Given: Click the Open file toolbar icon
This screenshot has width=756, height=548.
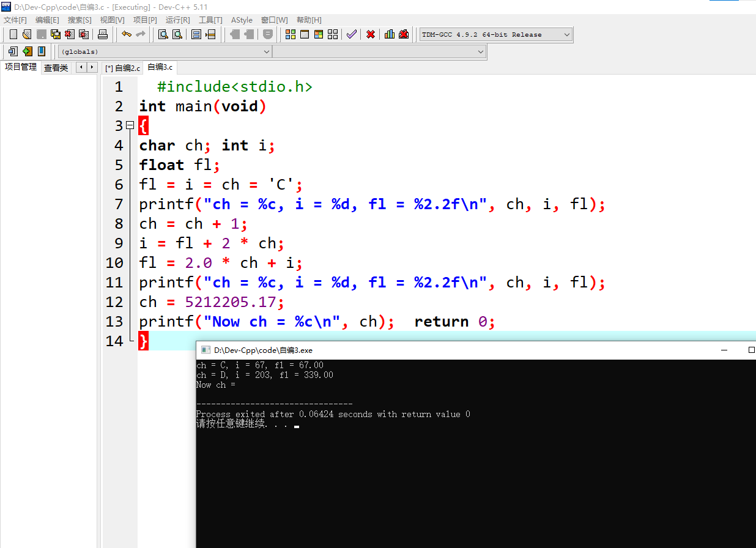Looking at the screenshot, I should click(26, 34).
